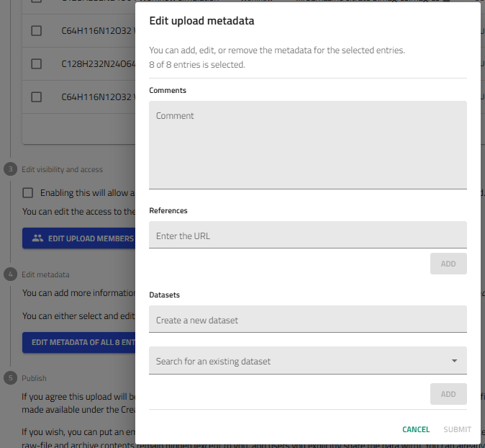The height and width of the screenshot is (448, 485).
Task: Expand the existing dataset dropdown arrow
Action: (454, 361)
